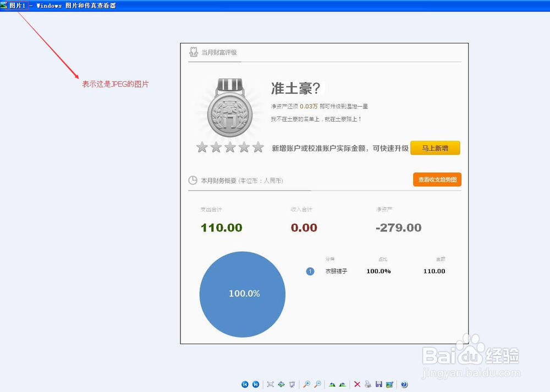Delete the current picture

(357, 384)
